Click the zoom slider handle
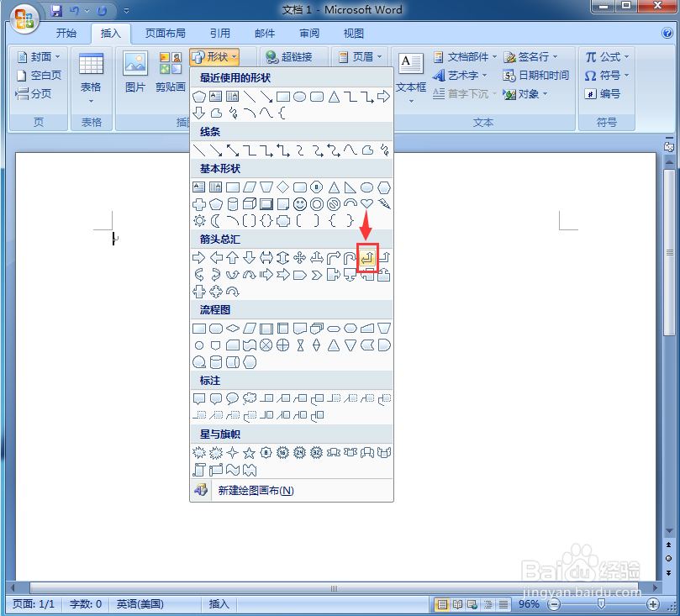This screenshot has width=680, height=616. click(602, 604)
